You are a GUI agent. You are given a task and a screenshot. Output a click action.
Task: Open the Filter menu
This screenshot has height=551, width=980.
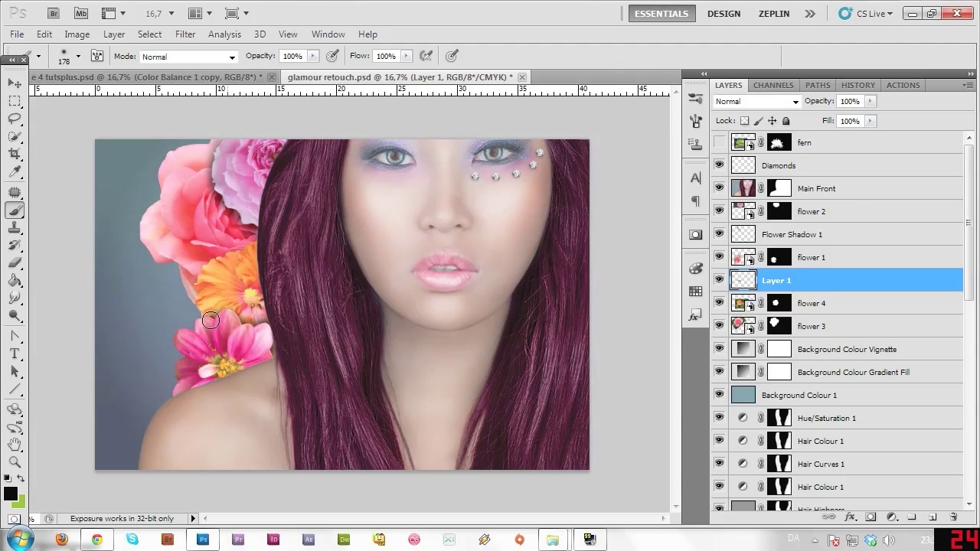185,34
